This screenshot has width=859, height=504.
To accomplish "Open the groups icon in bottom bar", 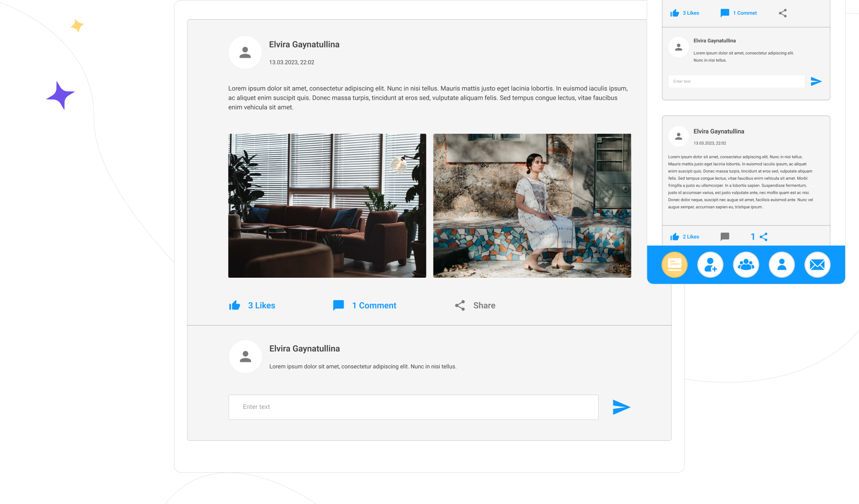I will tap(746, 265).
